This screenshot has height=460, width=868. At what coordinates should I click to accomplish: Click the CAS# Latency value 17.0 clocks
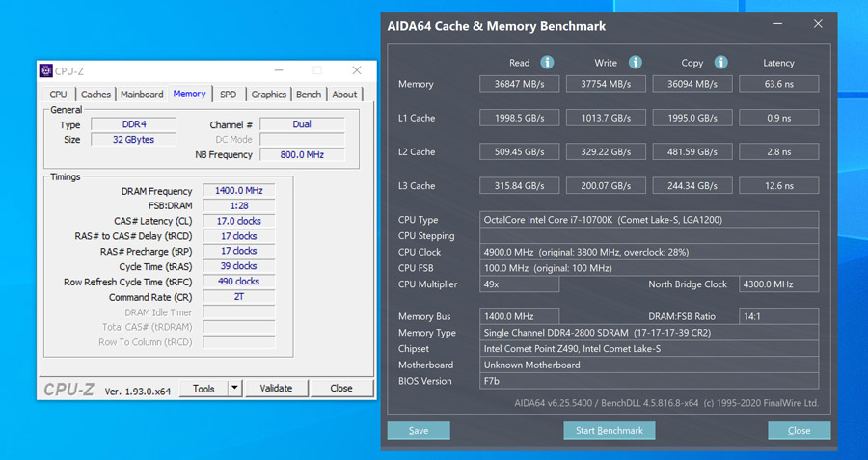click(238, 221)
